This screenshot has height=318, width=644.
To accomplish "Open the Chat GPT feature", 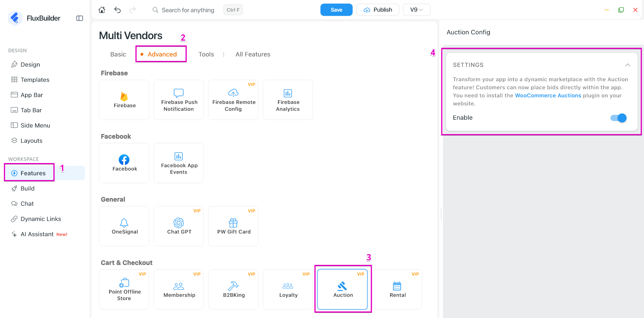I will (179, 226).
